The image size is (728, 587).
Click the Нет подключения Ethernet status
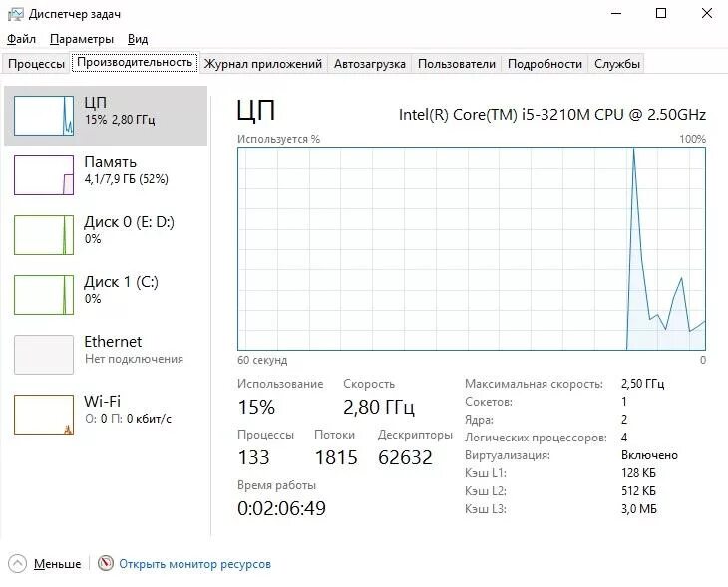[134, 359]
